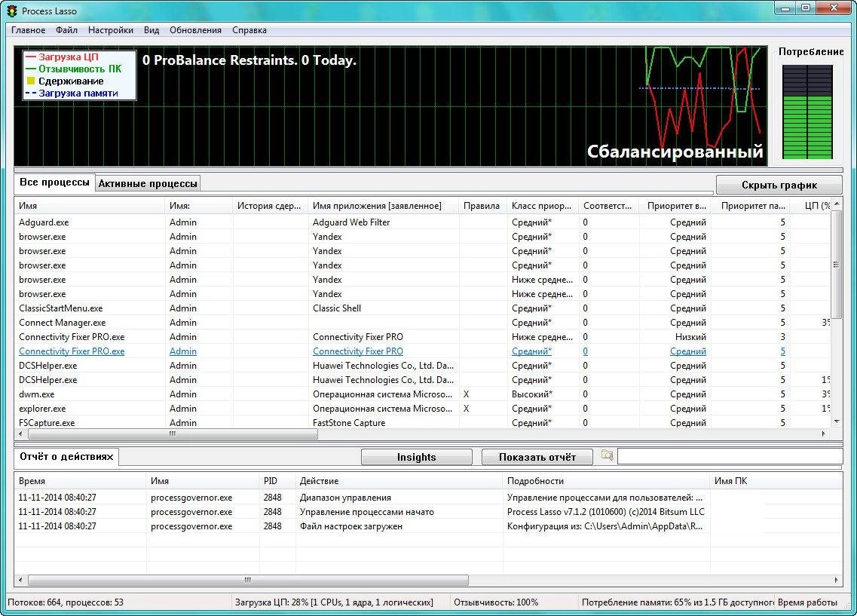This screenshot has width=857, height=616.
Task: Click the Сбалансированный power plan label on graph
Action: (x=675, y=152)
